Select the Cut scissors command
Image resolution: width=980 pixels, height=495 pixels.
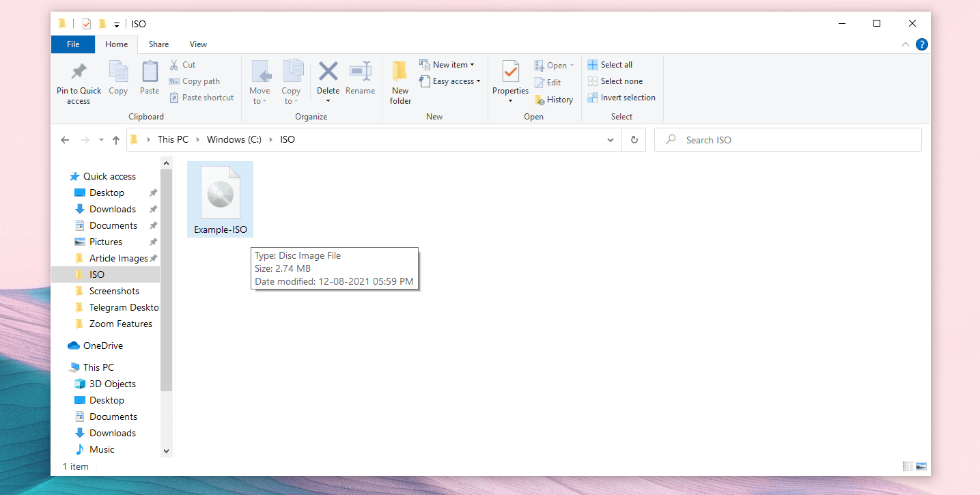pos(182,65)
